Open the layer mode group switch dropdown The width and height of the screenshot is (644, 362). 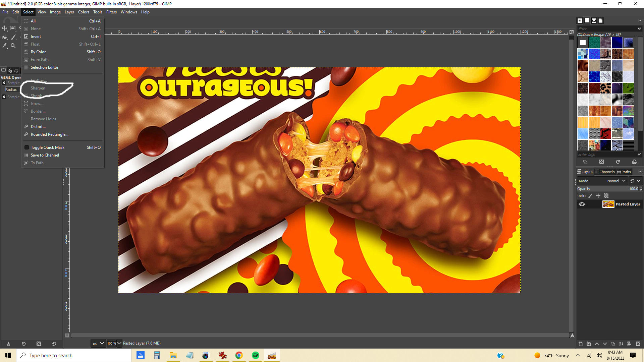635,181
